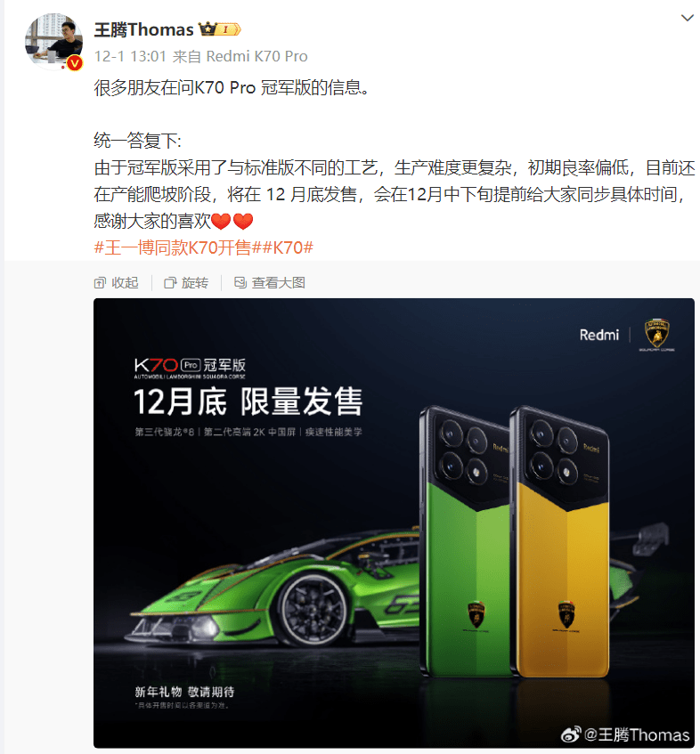Click the orange verified V badge

[75, 63]
